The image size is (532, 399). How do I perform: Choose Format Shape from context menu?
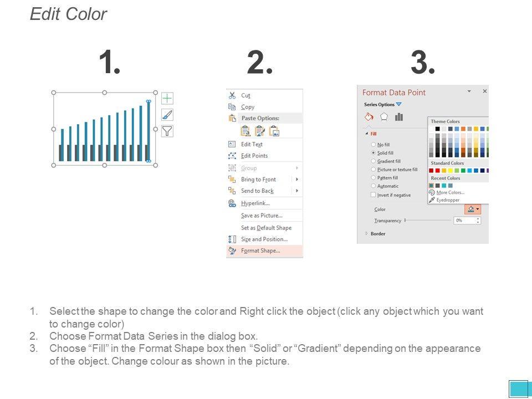click(x=260, y=251)
